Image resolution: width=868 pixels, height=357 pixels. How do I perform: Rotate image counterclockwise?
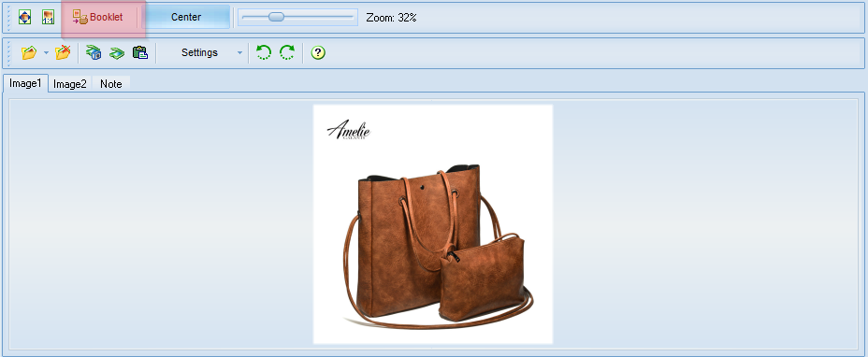pos(264,52)
